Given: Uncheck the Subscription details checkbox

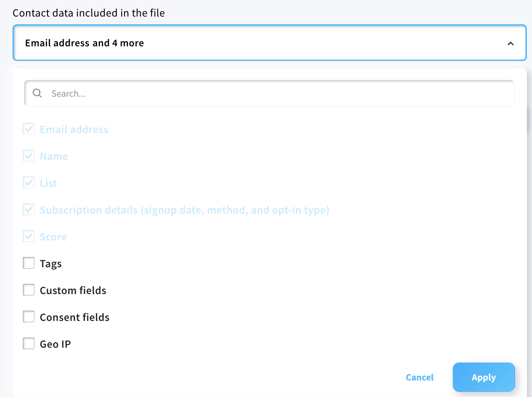Looking at the screenshot, I should click(29, 210).
